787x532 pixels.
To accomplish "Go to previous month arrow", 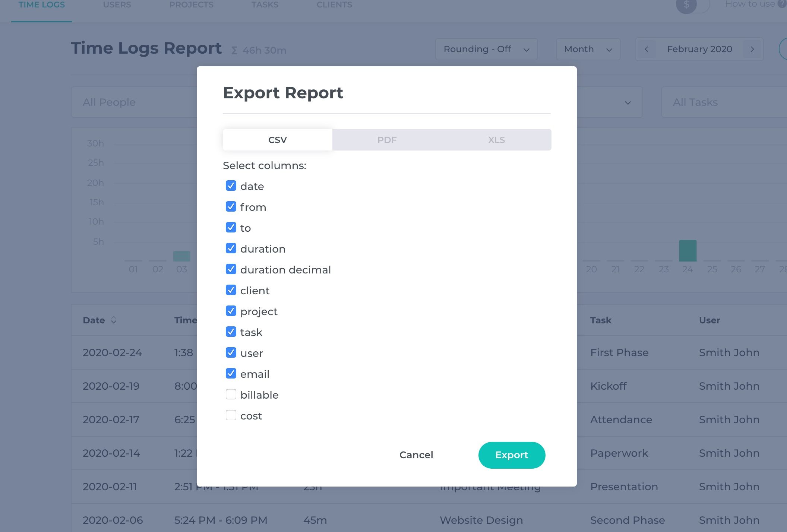I will pyautogui.click(x=647, y=49).
